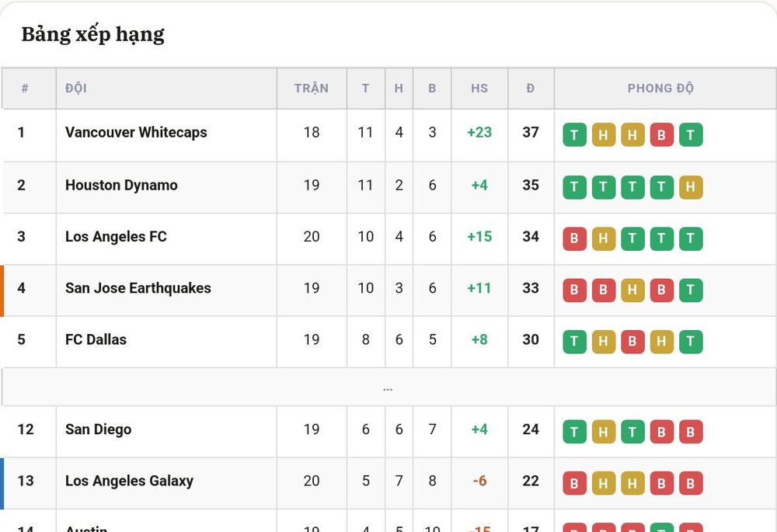This screenshot has height=532, width=777.
Task: Click FC Dallas' red B form badge
Action: pyautogui.click(x=632, y=342)
